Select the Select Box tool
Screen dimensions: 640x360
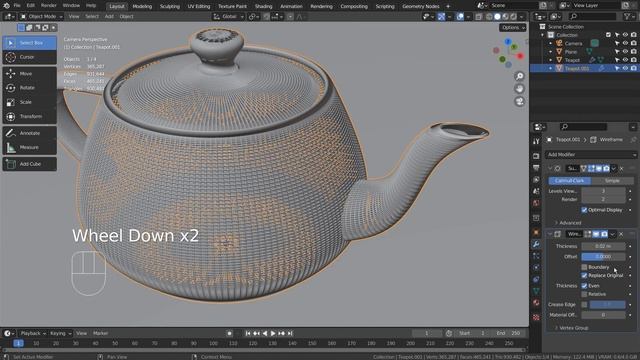pyautogui.click(x=29, y=43)
